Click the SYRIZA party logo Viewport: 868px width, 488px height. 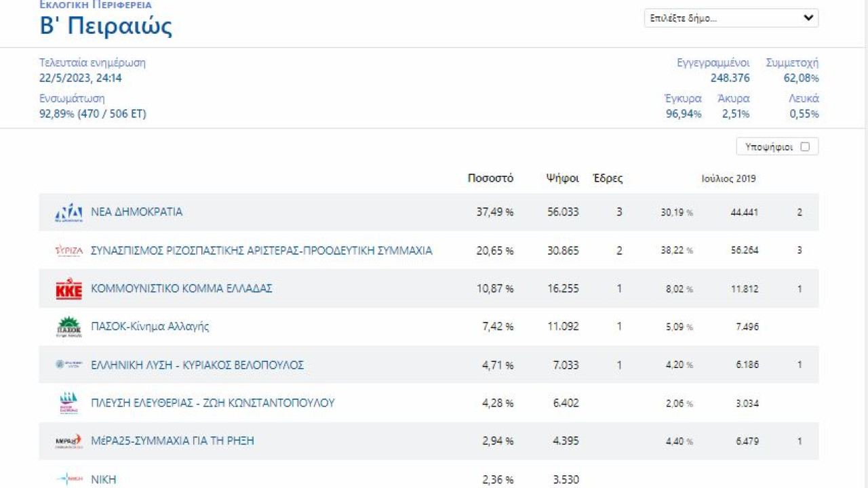pyautogui.click(x=68, y=251)
